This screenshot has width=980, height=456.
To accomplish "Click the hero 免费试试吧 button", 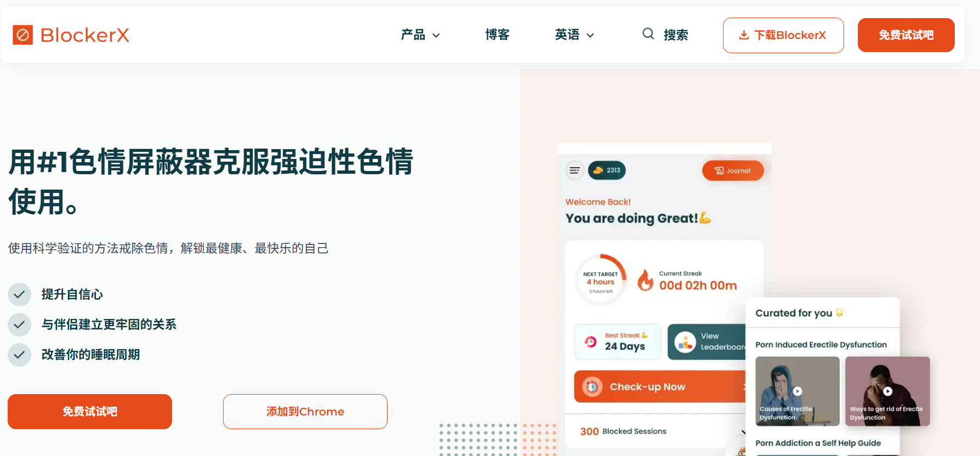I will click(90, 412).
